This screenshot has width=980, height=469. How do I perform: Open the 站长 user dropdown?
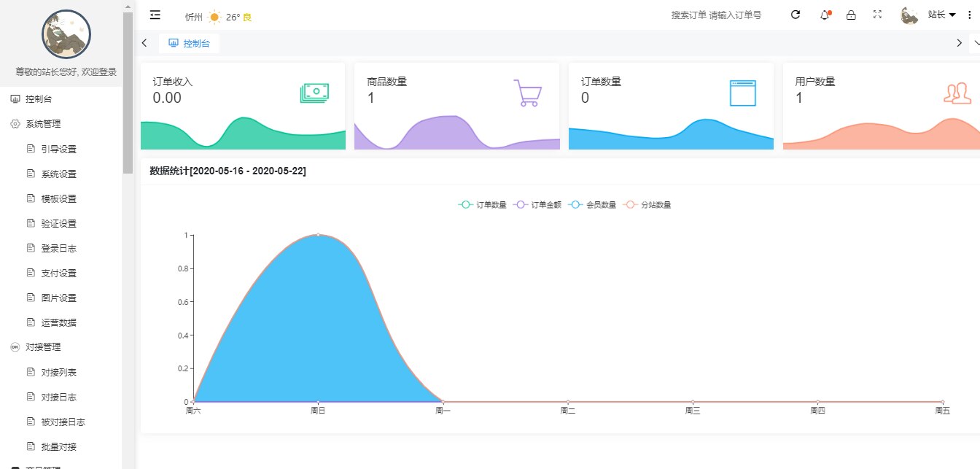pyautogui.click(x=939, y=15)
